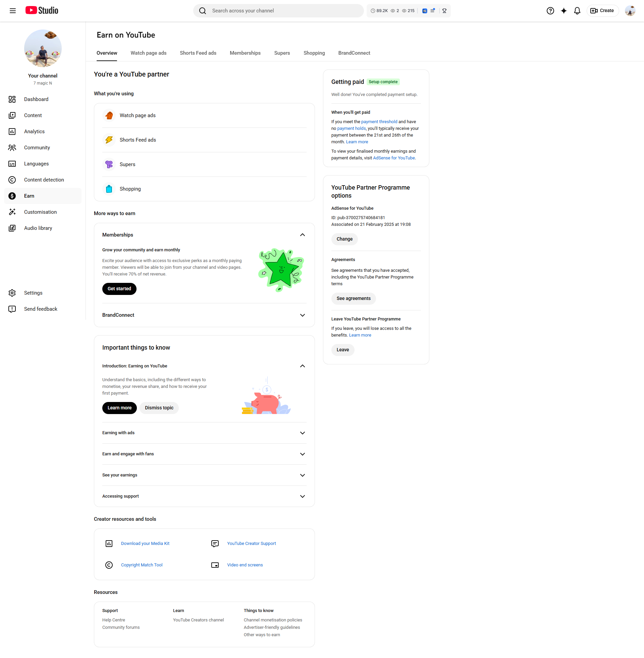
Task: Open the notifications bell
Action: [577, 10]
